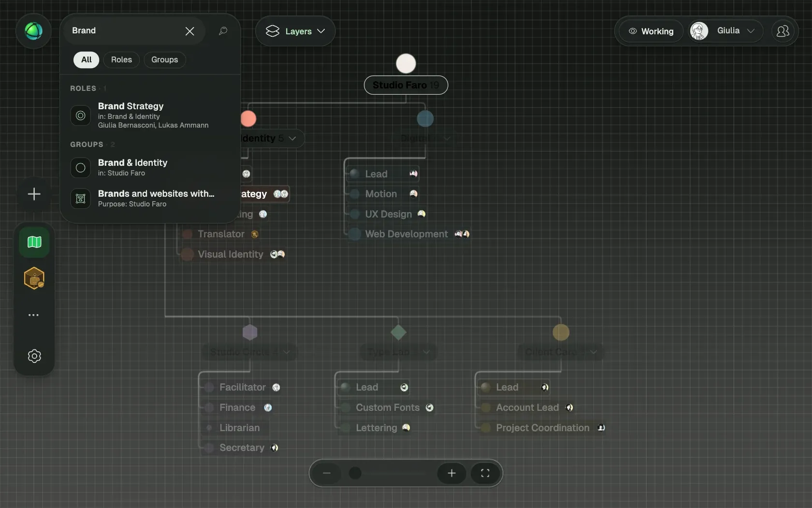The height and width of the screenshot is (508, 812).
Task: Click the zoom slider handle
Action: pyautogui.click(x=355, y=473)
